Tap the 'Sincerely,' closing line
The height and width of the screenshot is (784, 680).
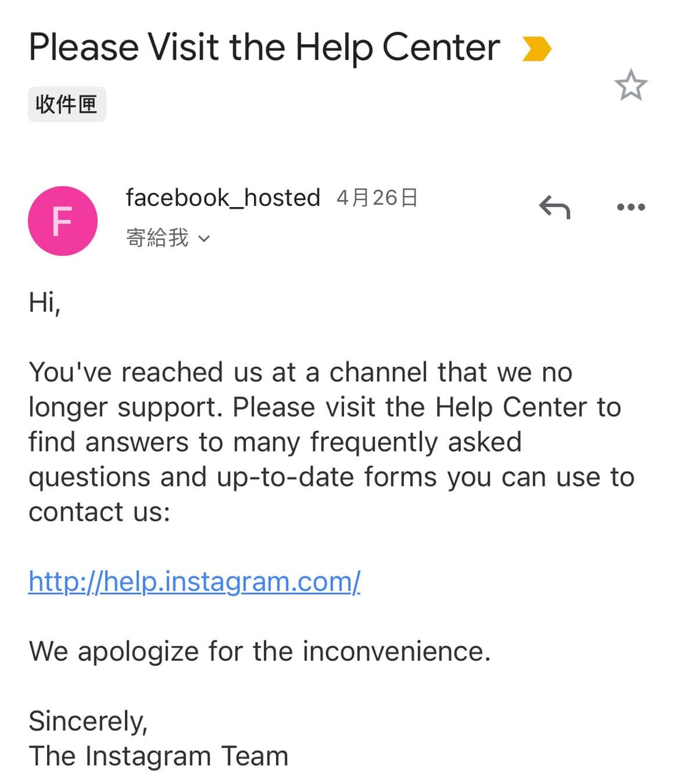pos(88,722)
